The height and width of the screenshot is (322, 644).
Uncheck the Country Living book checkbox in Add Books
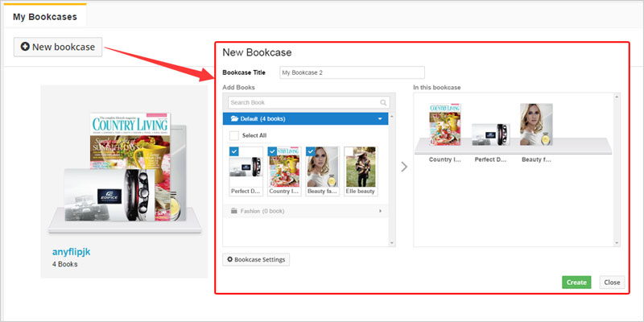coord(272,151)
